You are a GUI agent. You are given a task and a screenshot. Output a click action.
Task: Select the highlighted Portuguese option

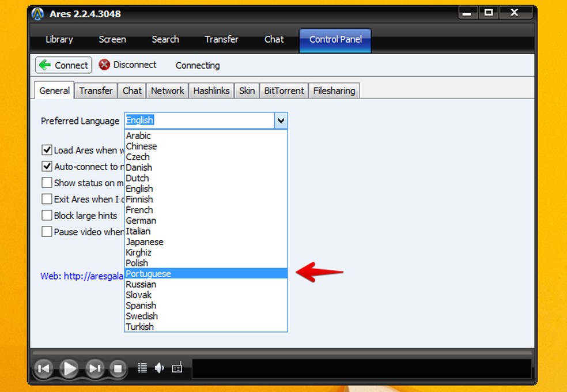(x=206, y=273)
